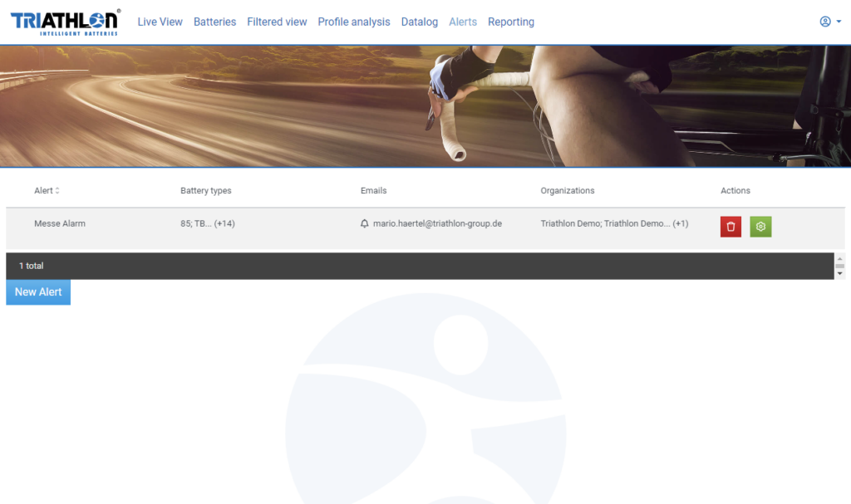Open the user account menu icon
The height and width of the screenshot is (504, 851).
tap(830, 22)
